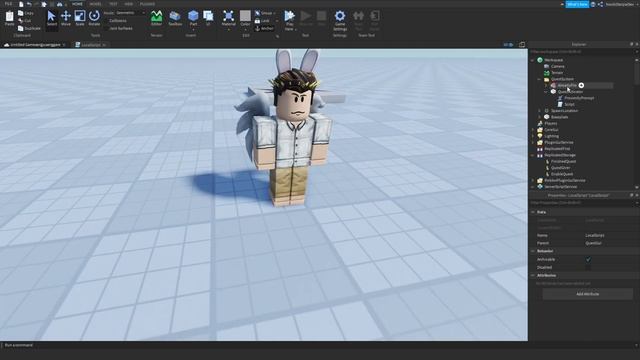Image resolution: width=640 pixels, height=360 pixels.
Task: Click the Anchor icon
Action: pyautogui.click(x=257, y=29)
